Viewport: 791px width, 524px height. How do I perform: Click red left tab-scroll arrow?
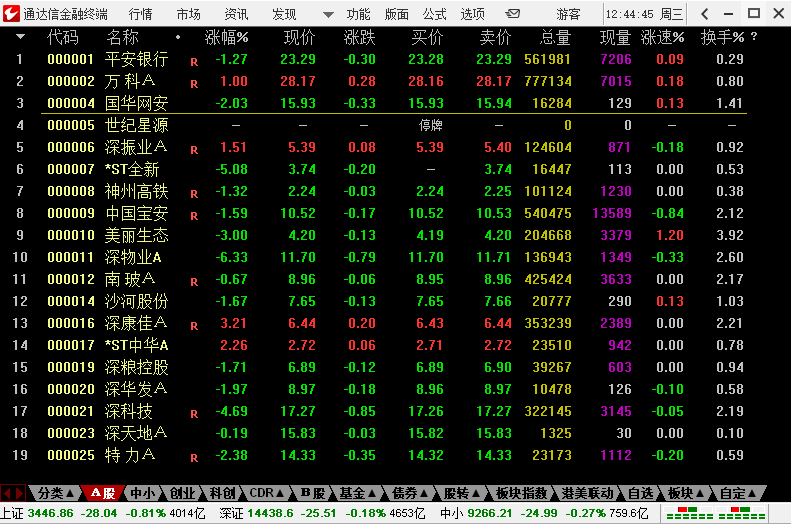7,493
